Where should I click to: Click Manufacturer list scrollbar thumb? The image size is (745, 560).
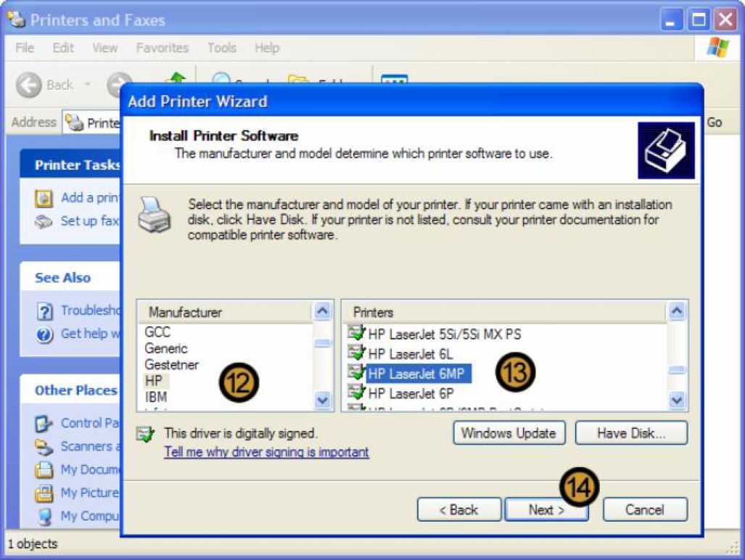pyautogui.click(x=323, y=343)
